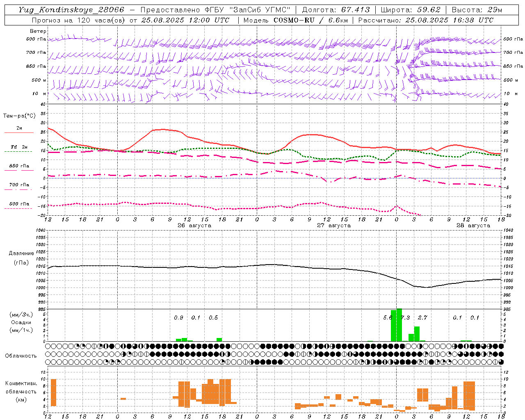
Task: Click the forecast span Прогноз на 120 часа(ов)
Action: click(x=79, y=20)
